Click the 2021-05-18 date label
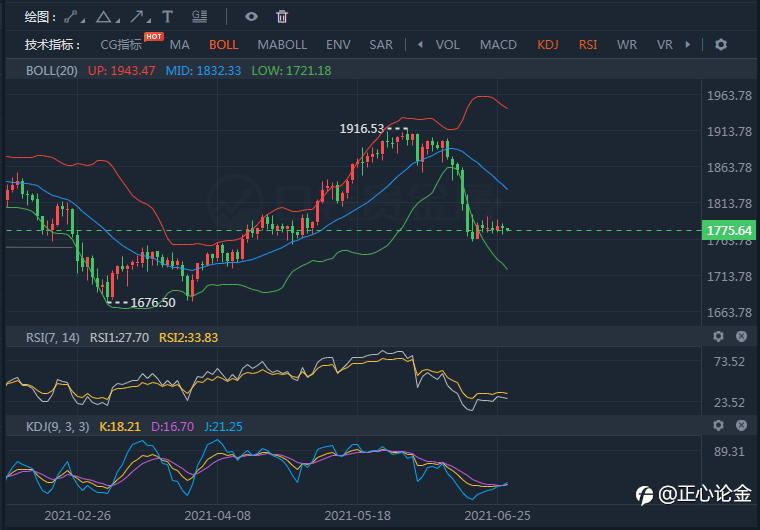 358,515
